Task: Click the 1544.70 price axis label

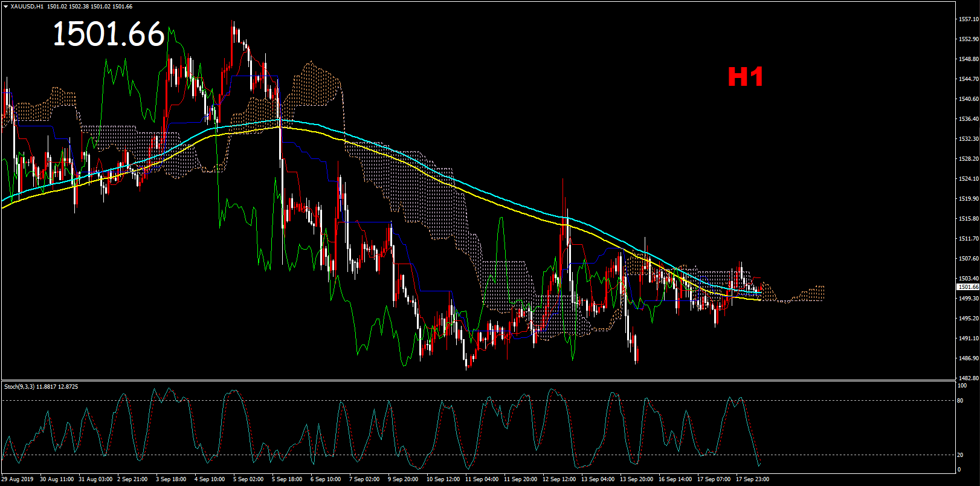Action: coord(969,79)
